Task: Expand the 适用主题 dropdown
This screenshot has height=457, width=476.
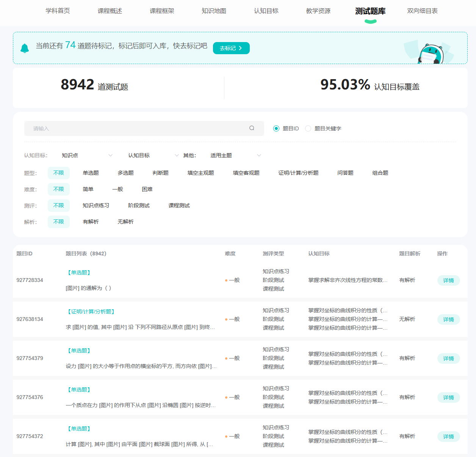Action: tap(235, 155)
